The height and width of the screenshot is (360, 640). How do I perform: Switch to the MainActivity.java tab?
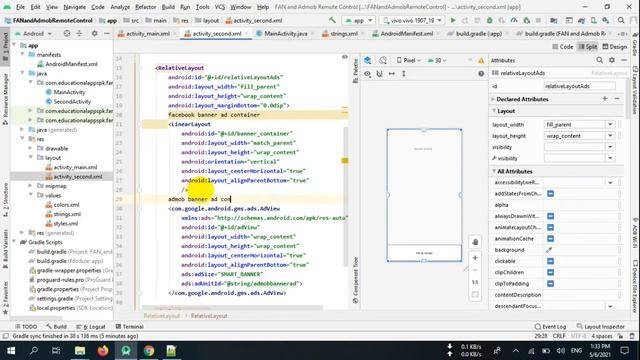(285, 34)
